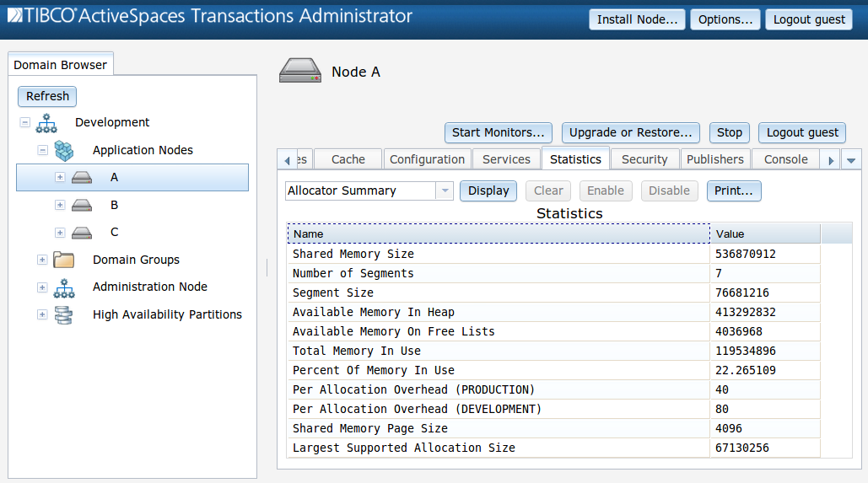The width and height of the screenshot is (868, 483).
Task: Click Logout guest in top header
Action: click(x=809, y=19)
